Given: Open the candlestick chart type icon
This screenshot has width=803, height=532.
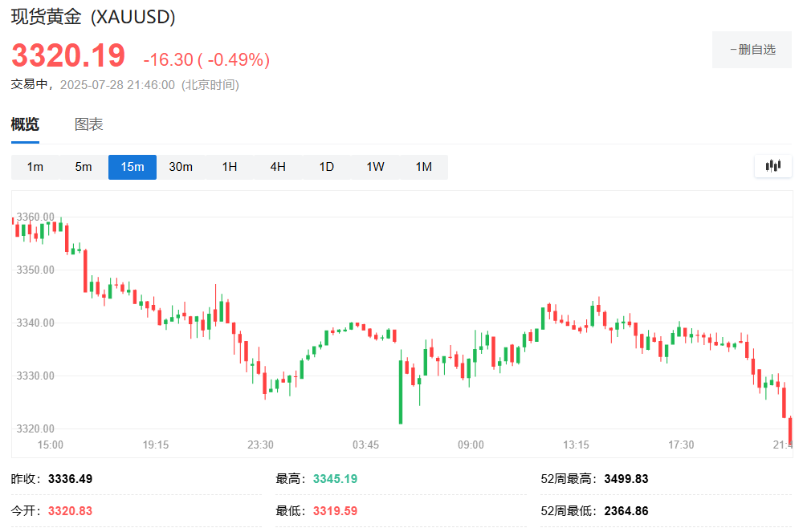Looking at the screenshot, I should click(773, 166).
